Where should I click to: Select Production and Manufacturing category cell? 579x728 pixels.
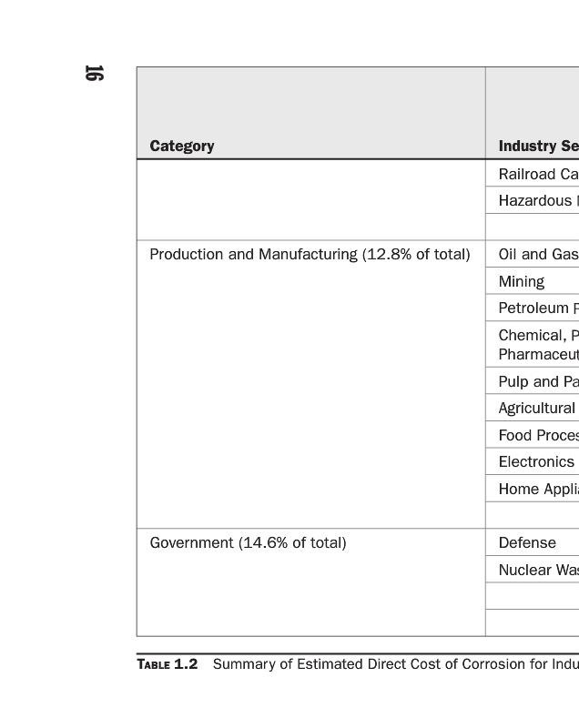pos(310,255)
